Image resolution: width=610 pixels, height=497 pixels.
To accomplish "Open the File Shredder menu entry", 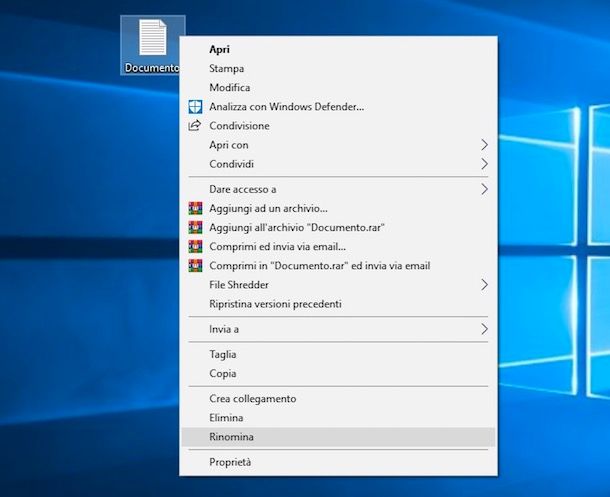I will (x=338, y=285).
